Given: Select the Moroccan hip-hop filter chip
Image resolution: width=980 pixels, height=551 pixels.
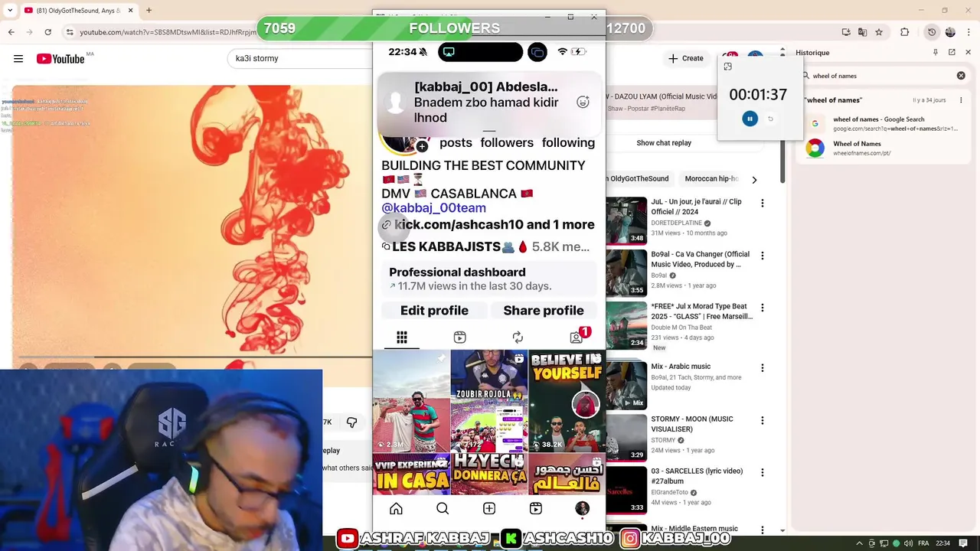Looking at the screenshot, I should (x=711, y=179).
